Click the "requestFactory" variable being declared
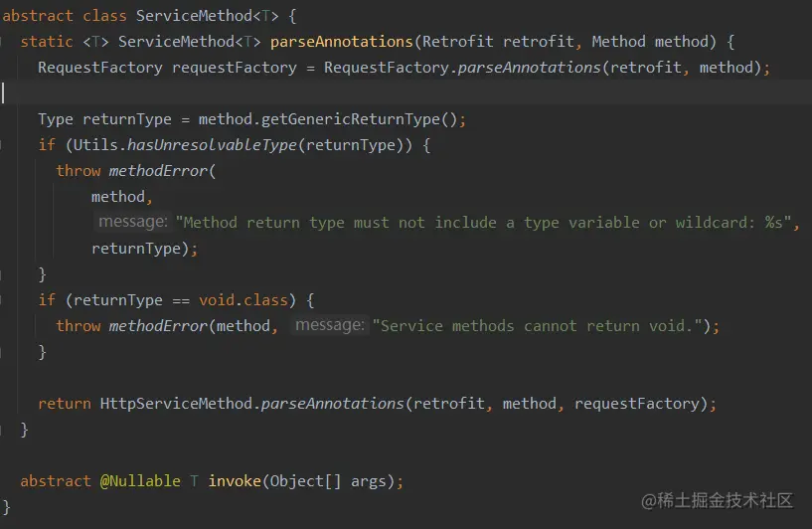 [x=235, y=68]
